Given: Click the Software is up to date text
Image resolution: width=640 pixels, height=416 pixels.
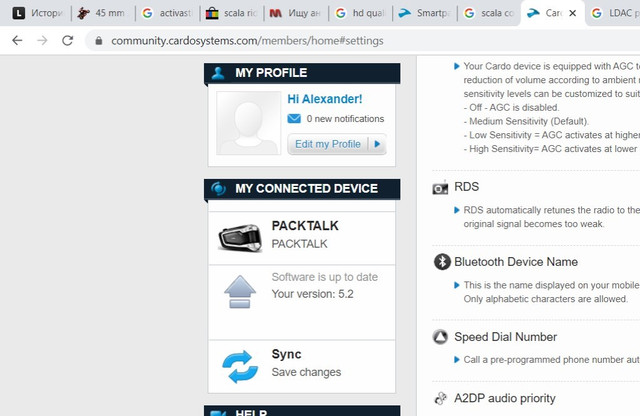Looking at the screenshot, I should click(x=324, y=277).
